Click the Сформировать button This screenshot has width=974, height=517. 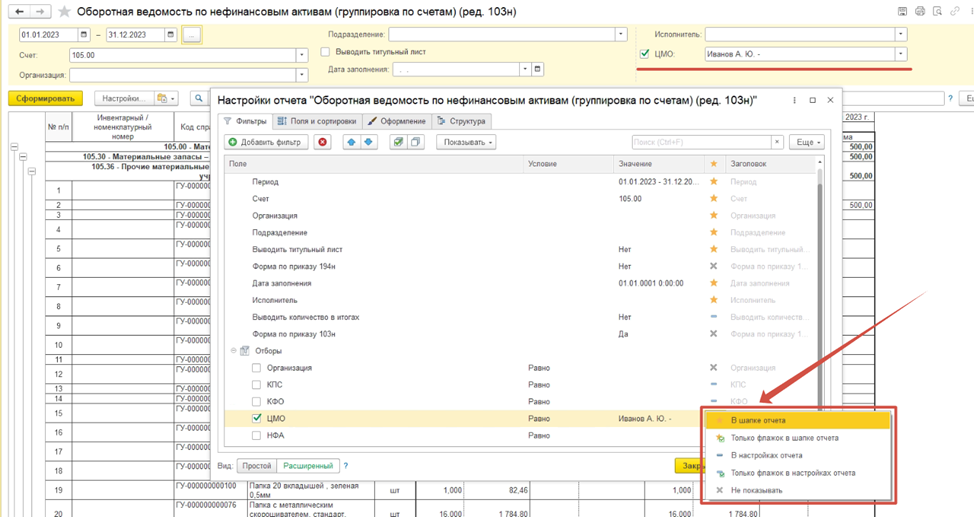pos(45,98)
